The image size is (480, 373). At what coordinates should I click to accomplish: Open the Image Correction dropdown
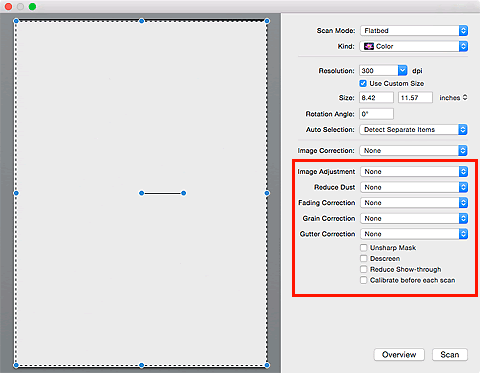[x=413, y=151]
